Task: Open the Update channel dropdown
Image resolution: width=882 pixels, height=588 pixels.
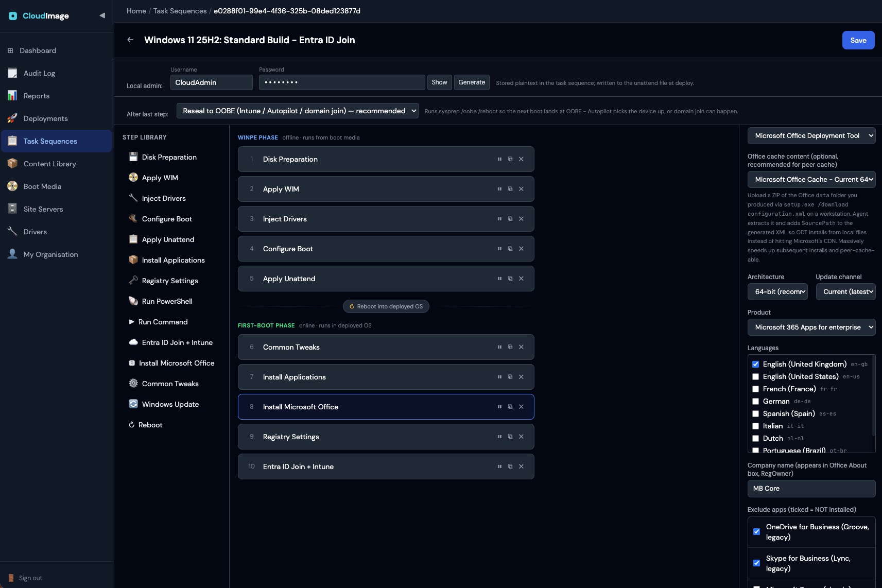Action: (845, 291)
